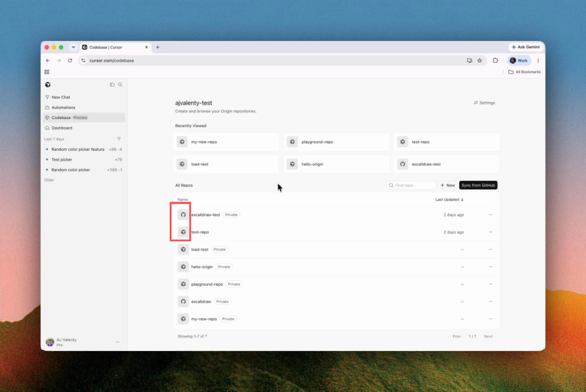Open load-test in All Repos list

point(200,250)
